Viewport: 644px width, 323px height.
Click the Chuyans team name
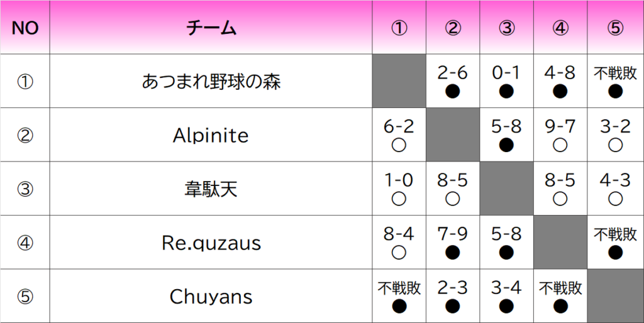211,297
